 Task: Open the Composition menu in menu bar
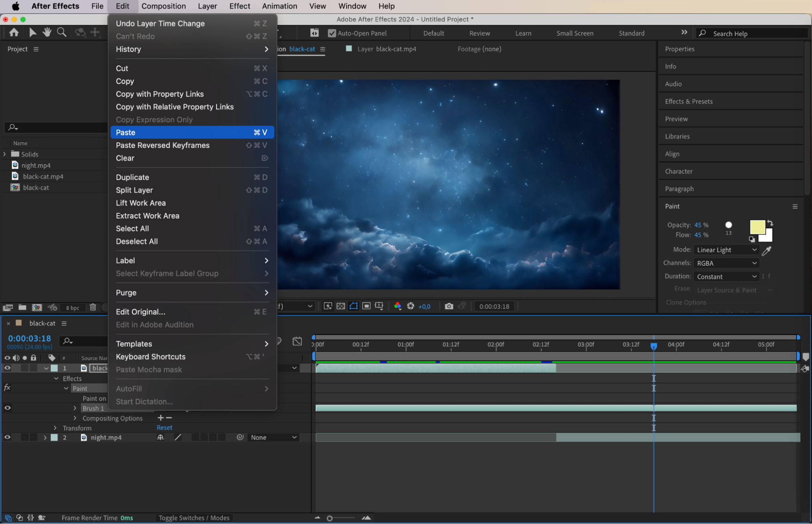(x=163, y=6)
